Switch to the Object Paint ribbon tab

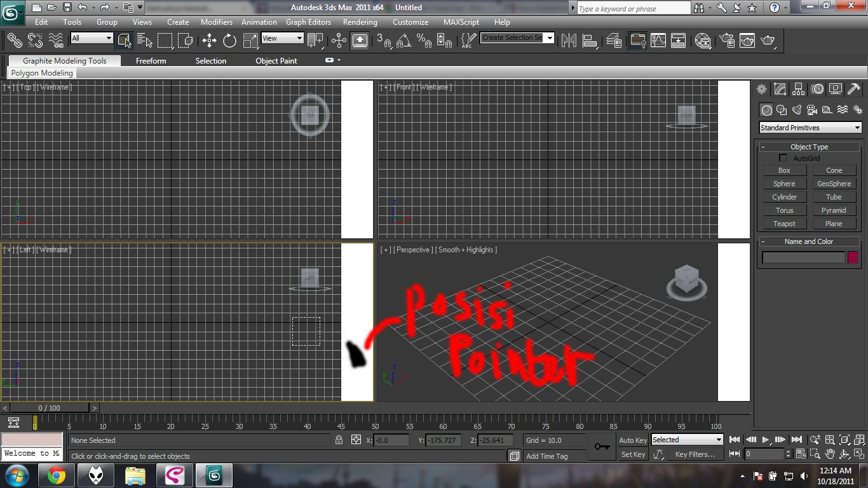276,61
